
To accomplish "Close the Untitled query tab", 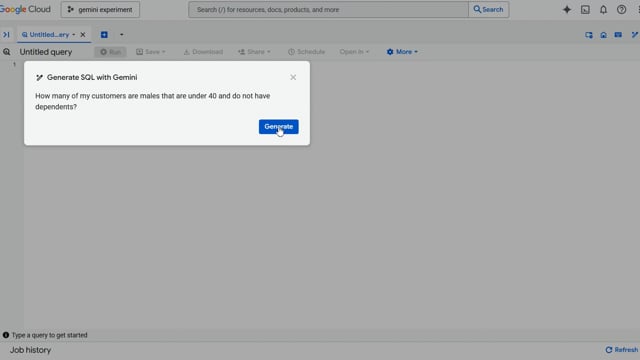I will pyautogui.click(x=83, y=35).
